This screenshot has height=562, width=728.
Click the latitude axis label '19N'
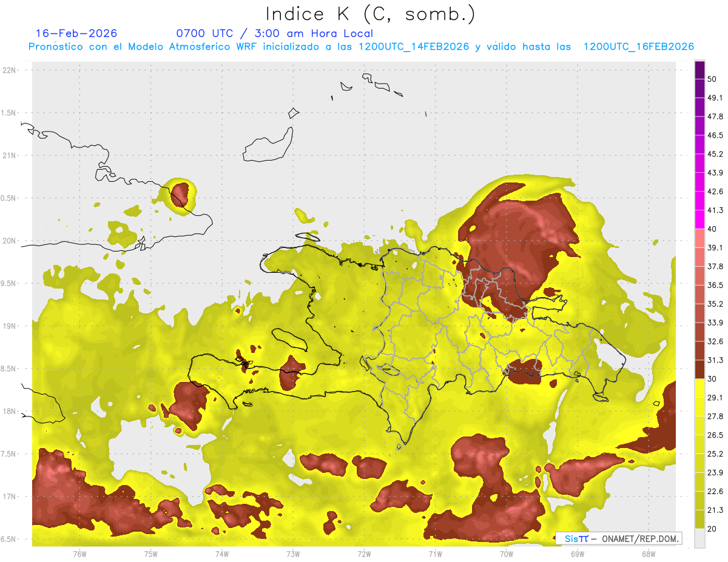(x=10, y=326)
